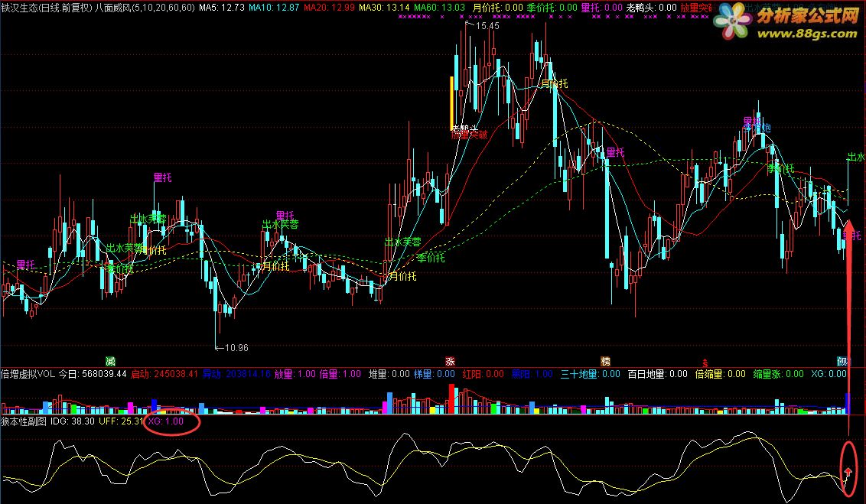
Task: Click the 红阳: 0.00 readout
Action: pos(483,374)
